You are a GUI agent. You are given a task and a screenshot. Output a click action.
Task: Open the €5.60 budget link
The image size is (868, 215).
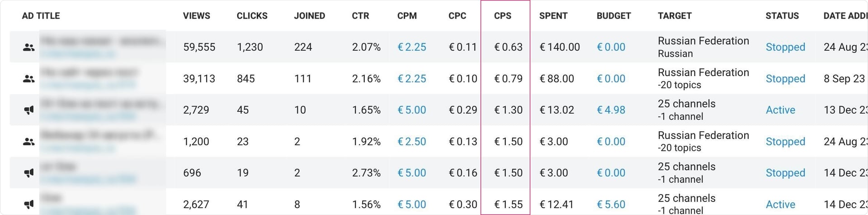611,205
